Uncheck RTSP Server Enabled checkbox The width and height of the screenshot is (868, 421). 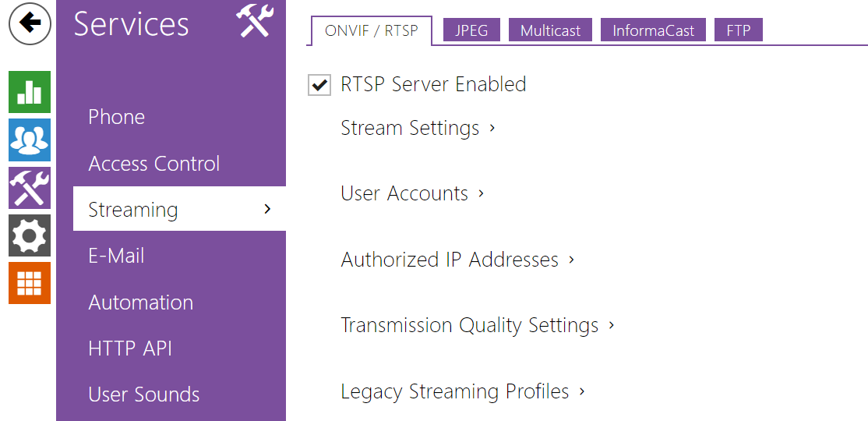coord(319,85)
